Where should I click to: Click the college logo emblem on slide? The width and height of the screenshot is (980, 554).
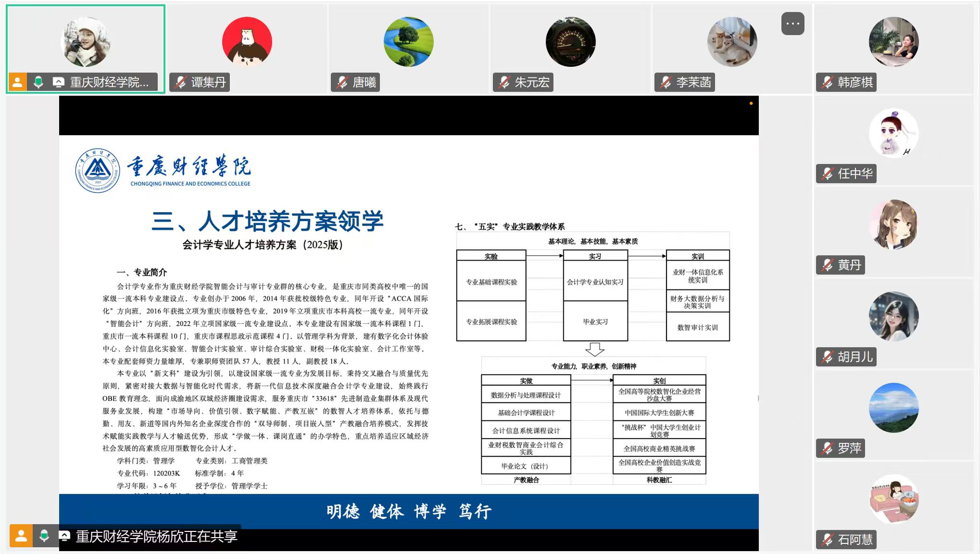[x=98, y=170]
